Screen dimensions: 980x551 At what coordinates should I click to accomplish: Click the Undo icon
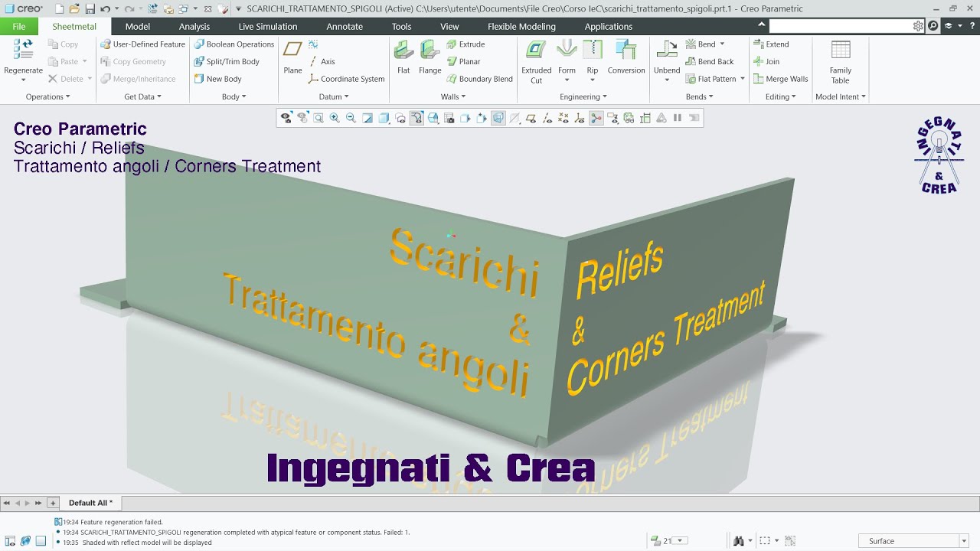[105, 8]
